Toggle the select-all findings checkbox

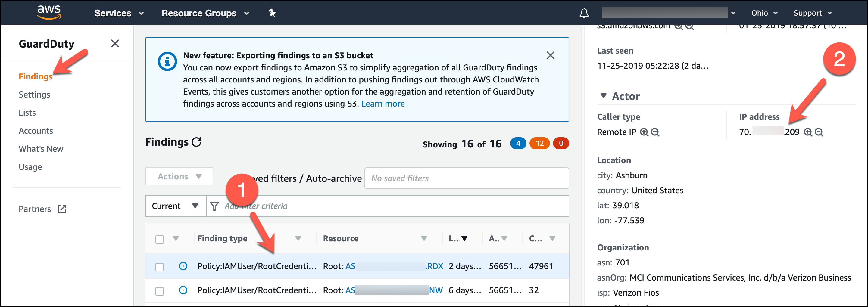coord(160,239)
